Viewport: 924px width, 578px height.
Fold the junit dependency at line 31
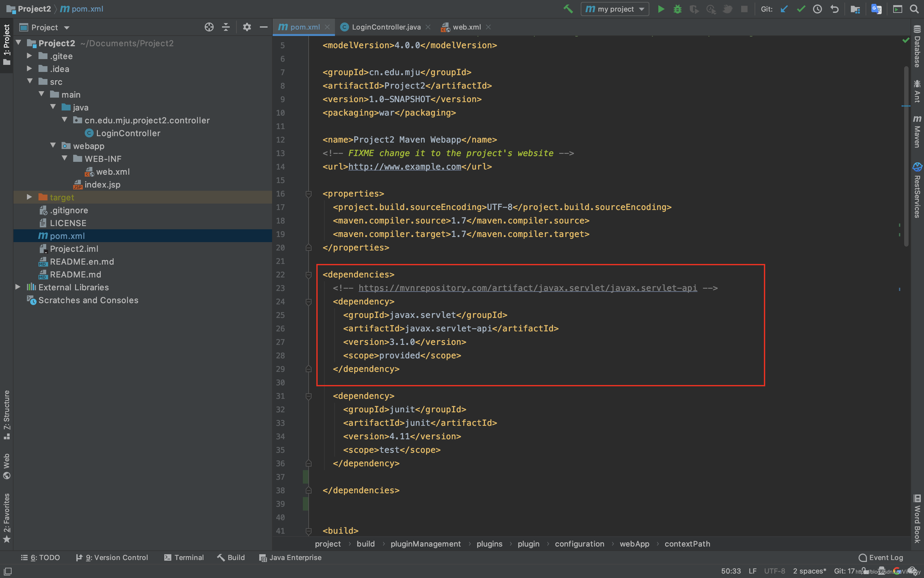(309, 396)
